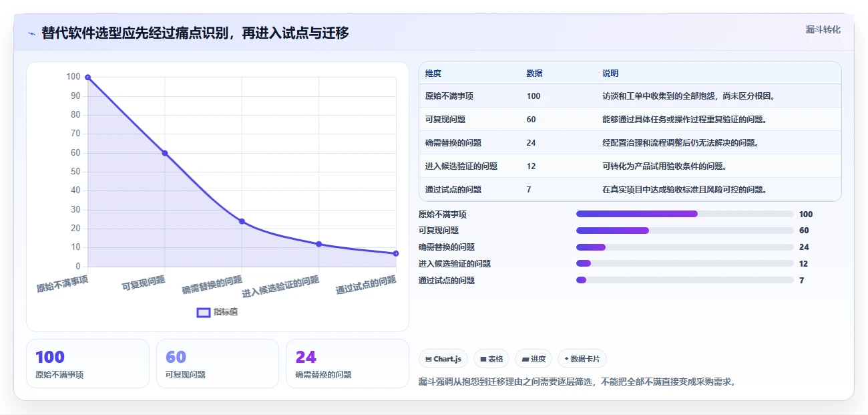
Task: Click the 表格 tag
Action: tap(491, 359)
